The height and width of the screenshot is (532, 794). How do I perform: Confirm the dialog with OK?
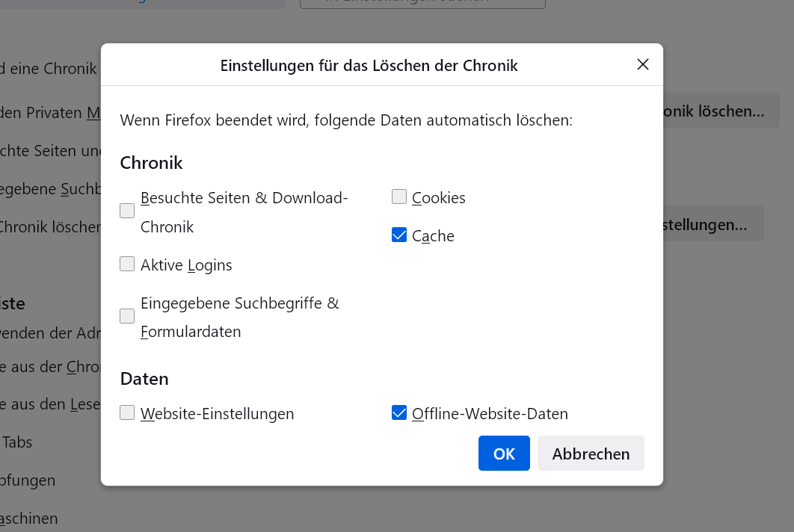(504, 454)
